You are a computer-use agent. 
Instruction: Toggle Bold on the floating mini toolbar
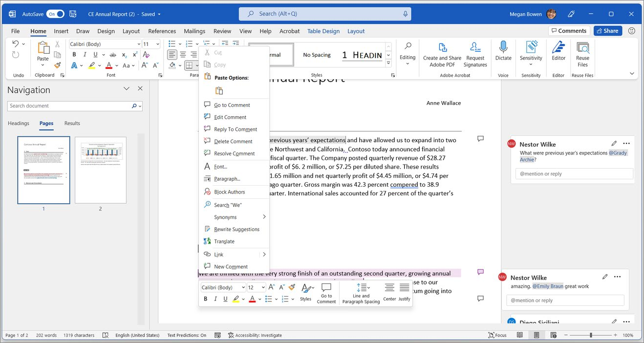coord(206,299)
